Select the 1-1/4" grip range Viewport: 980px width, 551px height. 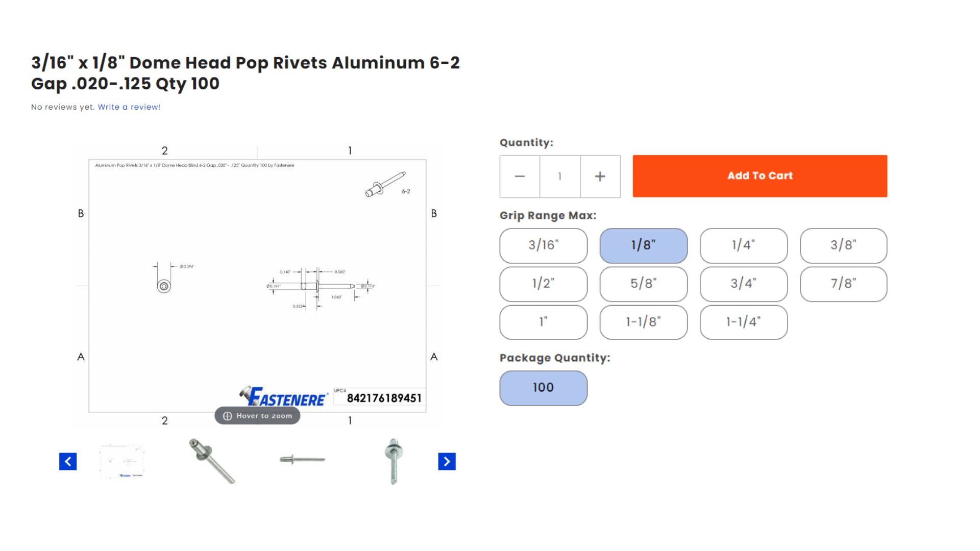point(744,322)
